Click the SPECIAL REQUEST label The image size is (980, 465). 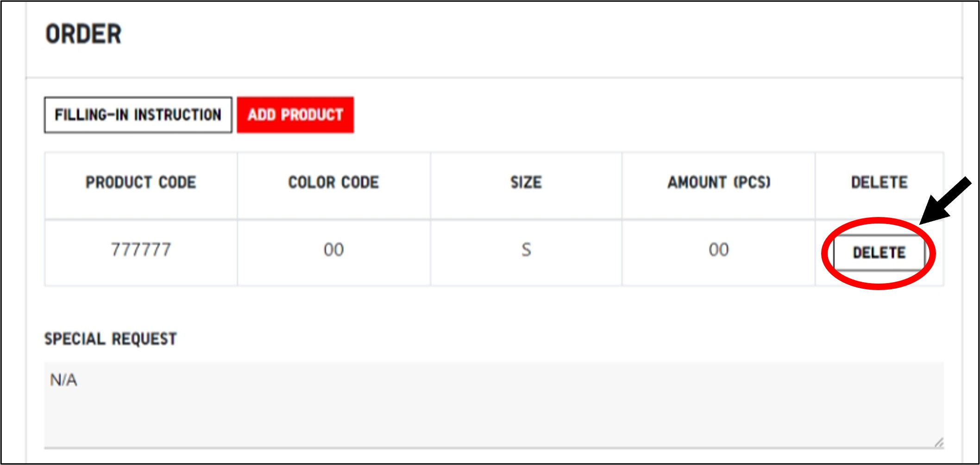110,339
